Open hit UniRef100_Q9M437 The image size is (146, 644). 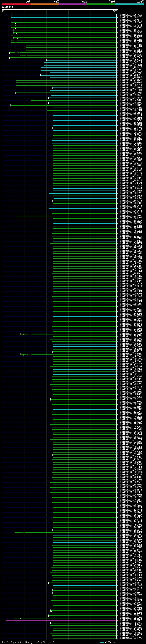(131, 32)
